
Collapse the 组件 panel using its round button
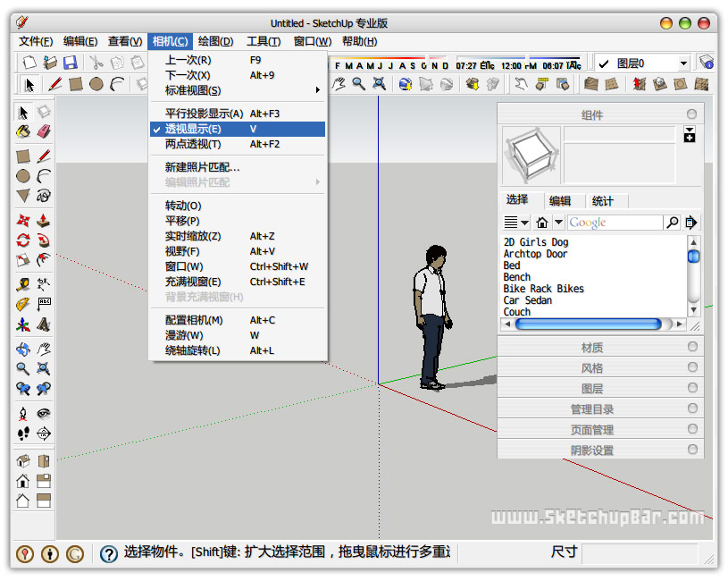pos(691,114)
